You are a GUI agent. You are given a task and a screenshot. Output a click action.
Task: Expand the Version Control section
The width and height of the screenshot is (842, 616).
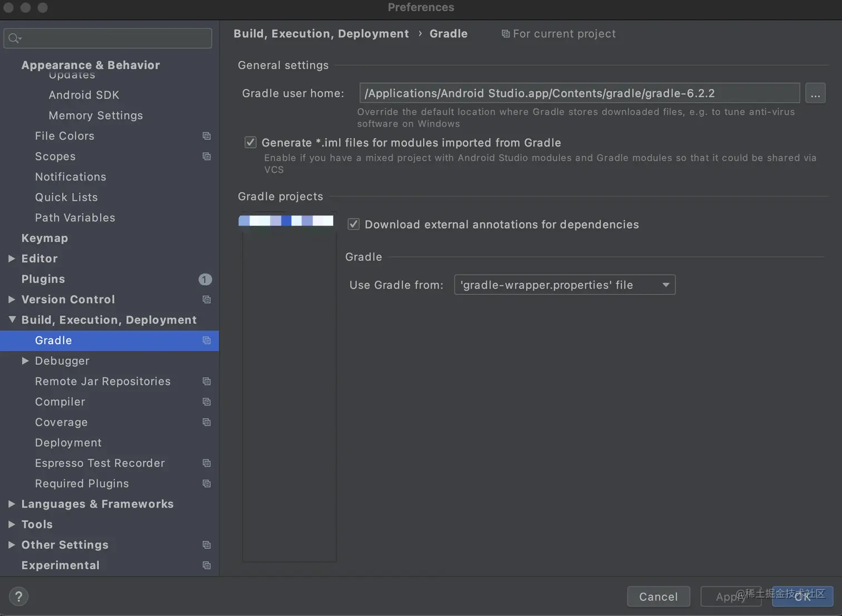(x=12, y=300)
